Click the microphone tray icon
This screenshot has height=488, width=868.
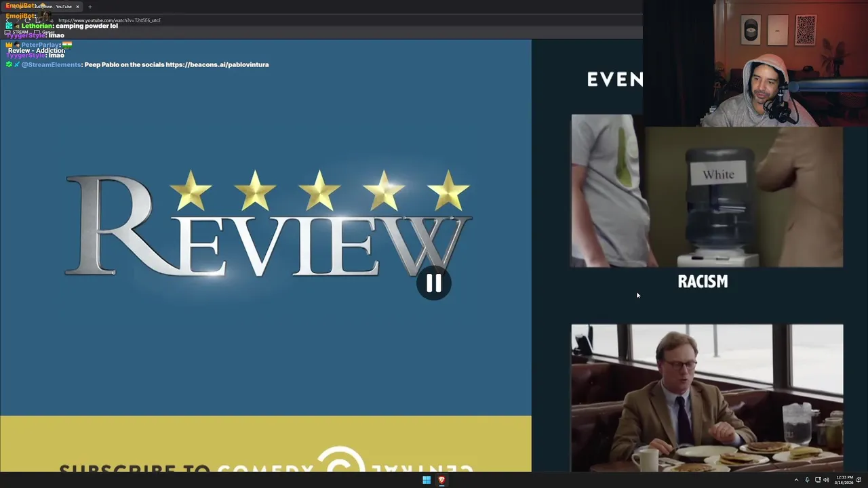807,480
